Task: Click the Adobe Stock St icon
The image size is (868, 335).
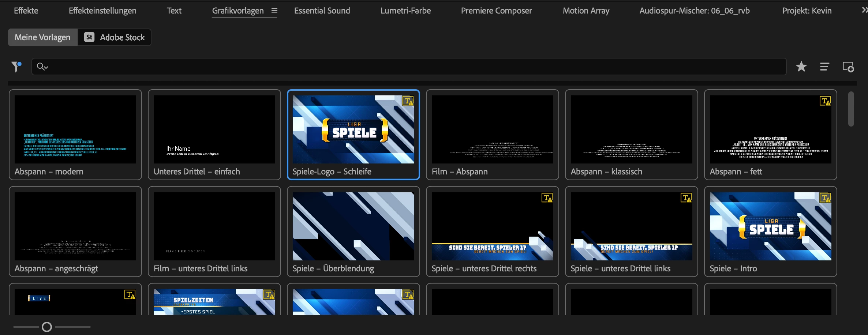Action: coord(89,37)
